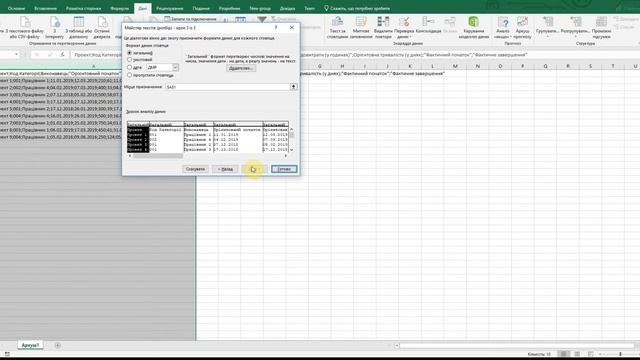
Task: Click the Tell Me lightbulb search
Action: point(326,8)
